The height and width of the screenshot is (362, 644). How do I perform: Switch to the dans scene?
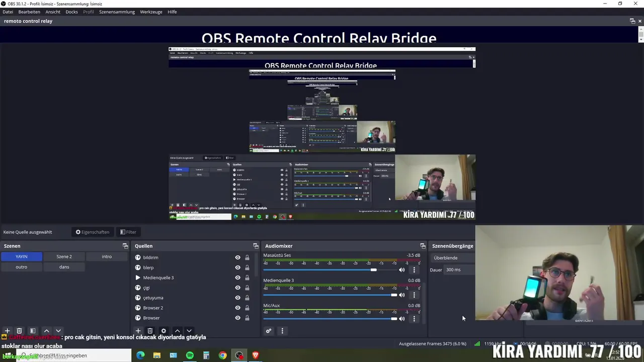pyautogui.click(x=64, y=267)
